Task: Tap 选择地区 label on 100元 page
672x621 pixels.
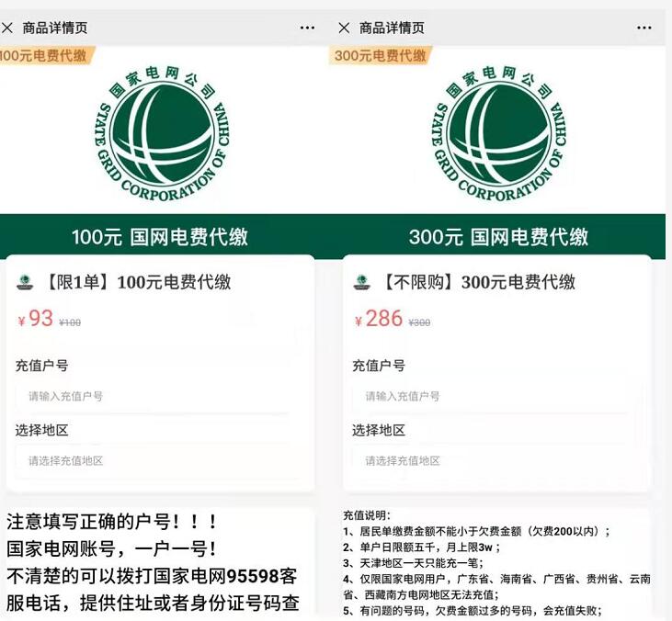Action: pyautogui.click(x=42, y=430)
